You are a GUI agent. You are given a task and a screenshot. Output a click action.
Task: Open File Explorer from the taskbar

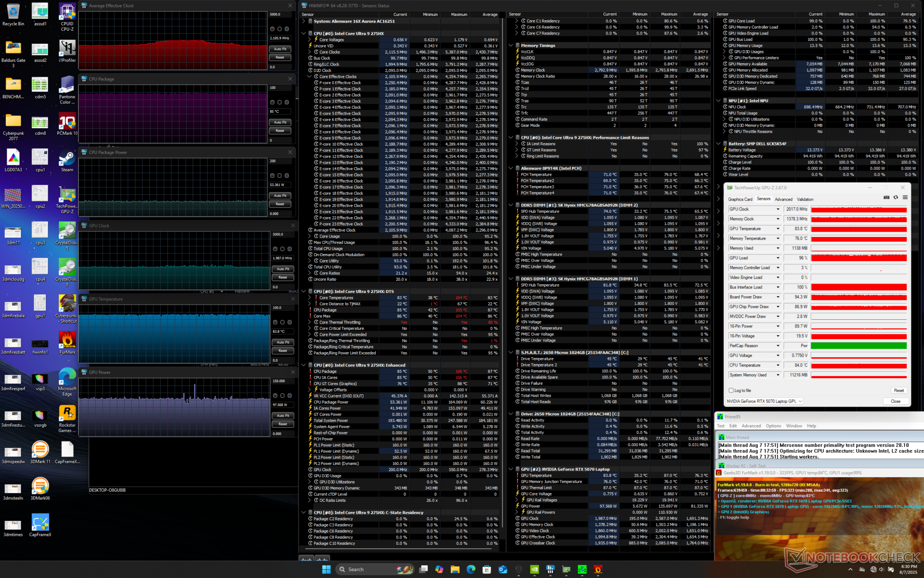(x=455, y=569)
